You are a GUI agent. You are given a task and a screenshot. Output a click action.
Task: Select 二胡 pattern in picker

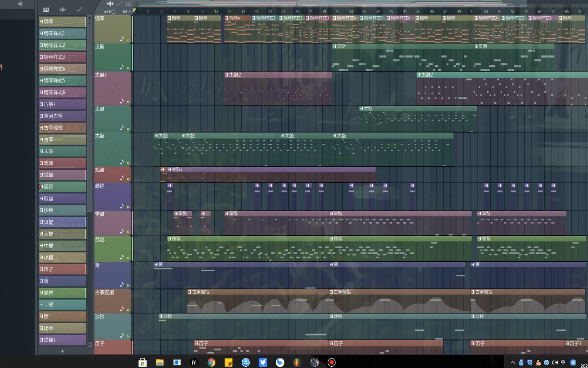point(63,305)
